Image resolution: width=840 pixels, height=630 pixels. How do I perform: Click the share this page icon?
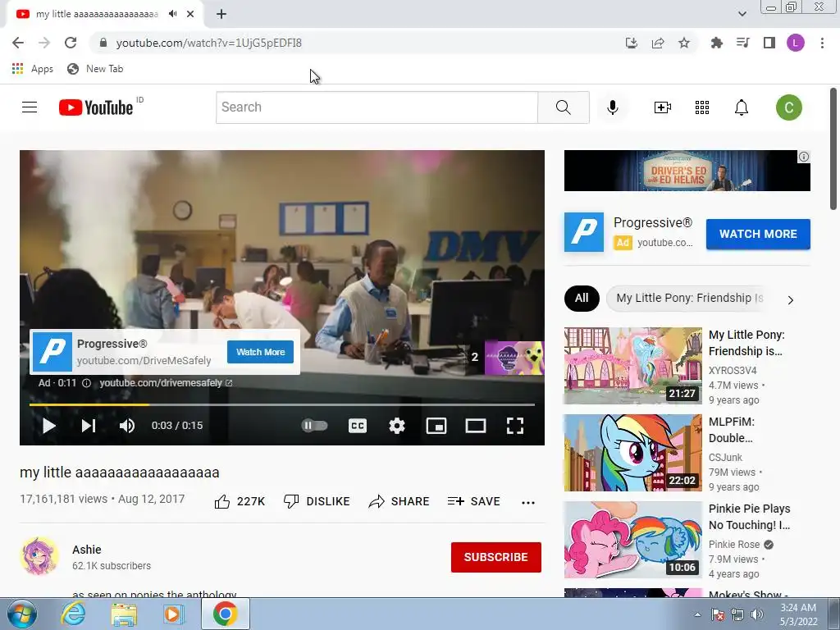(x=657, y=43)
